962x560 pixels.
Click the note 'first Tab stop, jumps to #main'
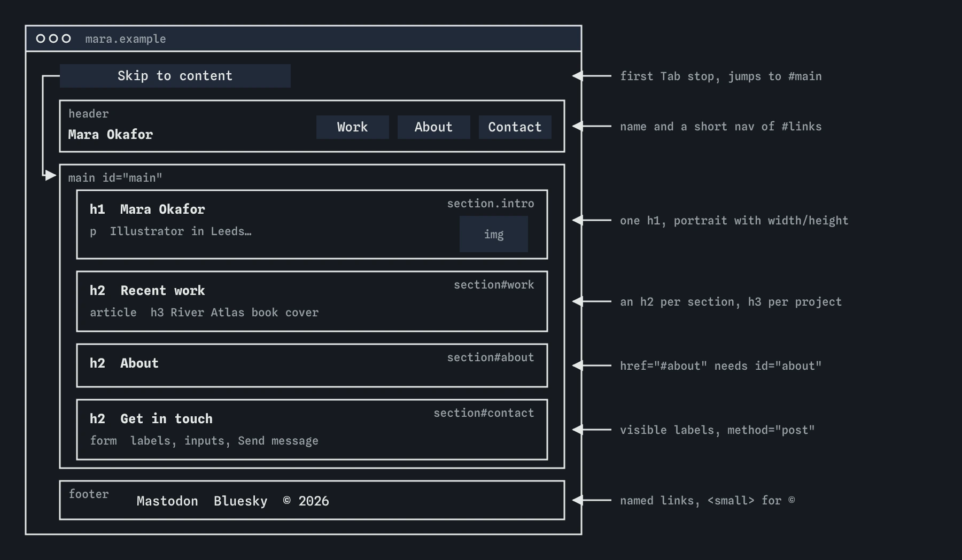pyautogui.click(x=721, y=76)
